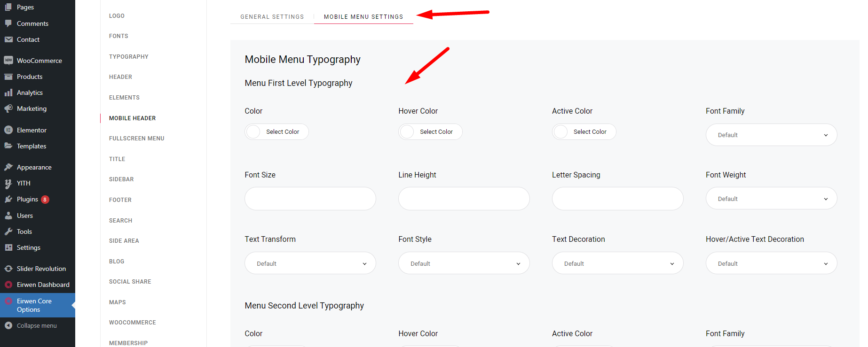
Task: Select the Mobile Menu Settings tab
Action: pyautogui.click(x=363, y=17)
